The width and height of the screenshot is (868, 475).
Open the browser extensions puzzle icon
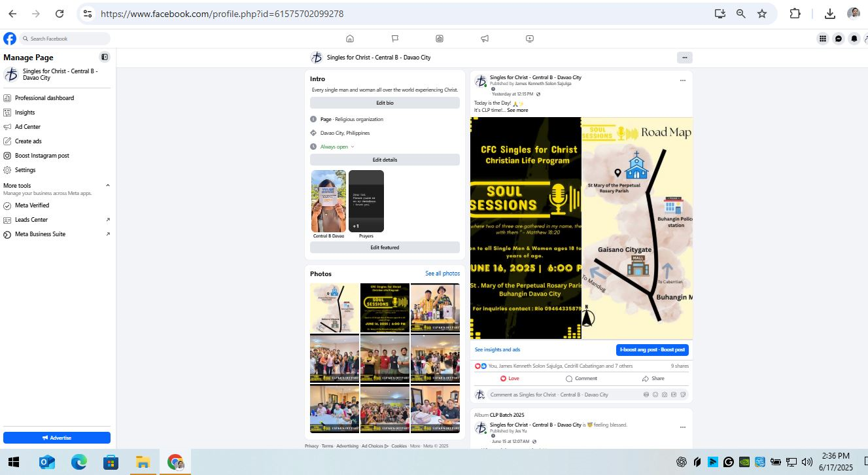tap(795, 14)
